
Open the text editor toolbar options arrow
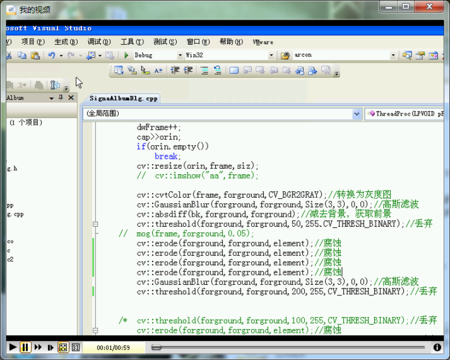pos(337,74)
